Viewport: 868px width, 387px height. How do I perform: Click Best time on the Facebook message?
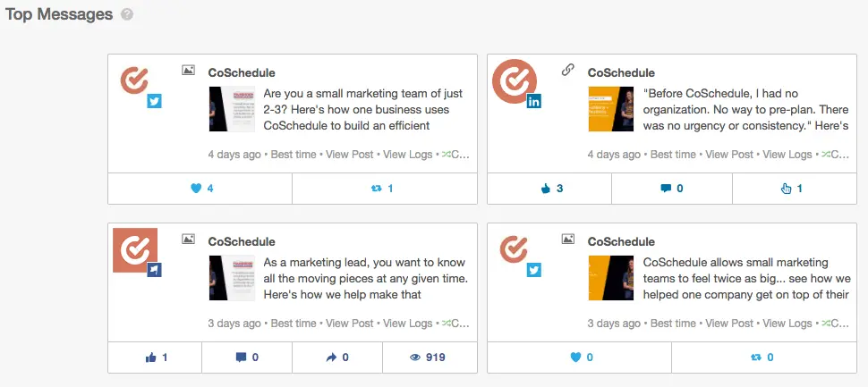tap(294, 324)
